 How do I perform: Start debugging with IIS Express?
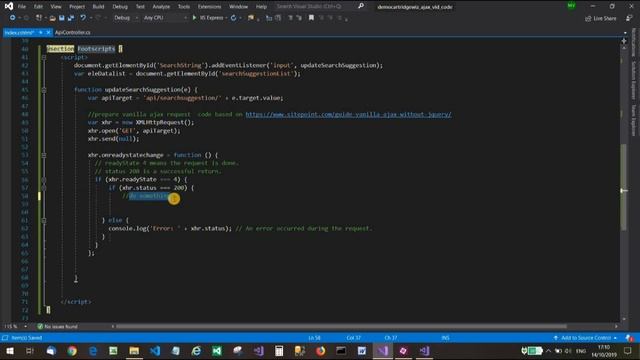[208, 18]
